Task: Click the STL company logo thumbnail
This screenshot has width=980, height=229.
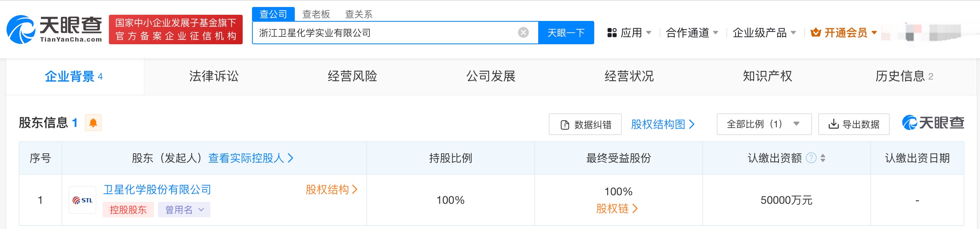Action: 82,200
